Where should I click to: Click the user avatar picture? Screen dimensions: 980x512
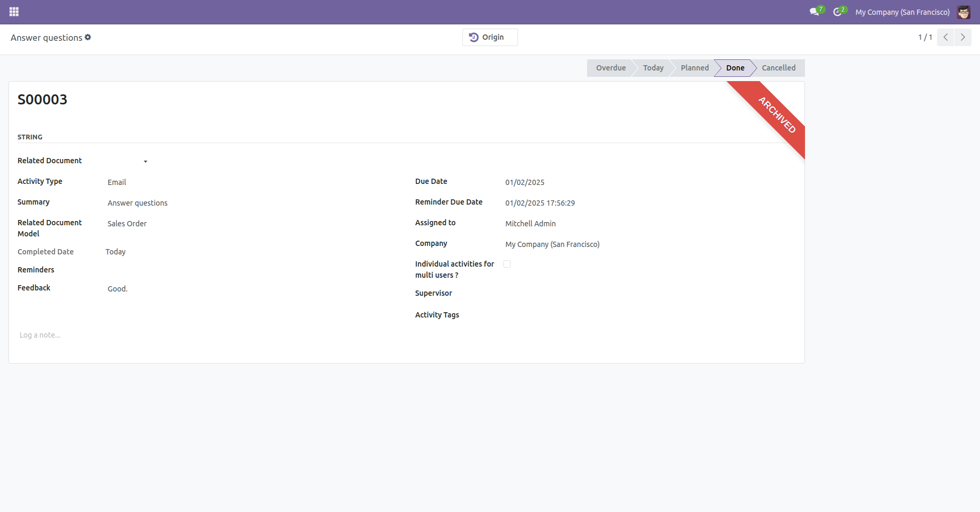coord(964,12)
